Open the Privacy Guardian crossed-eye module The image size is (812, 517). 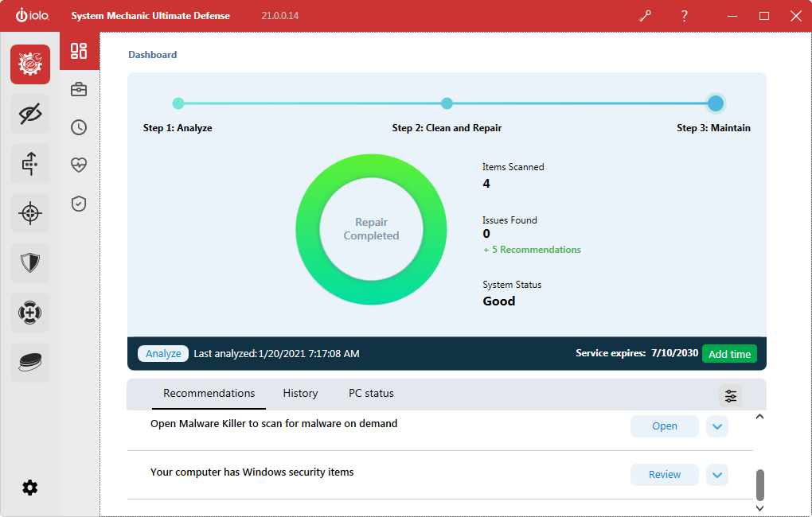click(30, 114)
